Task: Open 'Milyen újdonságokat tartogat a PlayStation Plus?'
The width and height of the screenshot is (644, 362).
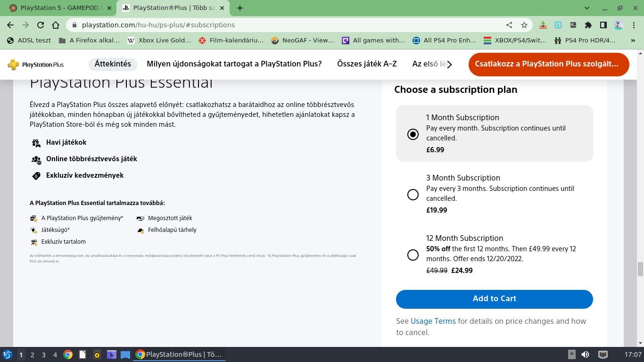Action: [x=234, y=64]
